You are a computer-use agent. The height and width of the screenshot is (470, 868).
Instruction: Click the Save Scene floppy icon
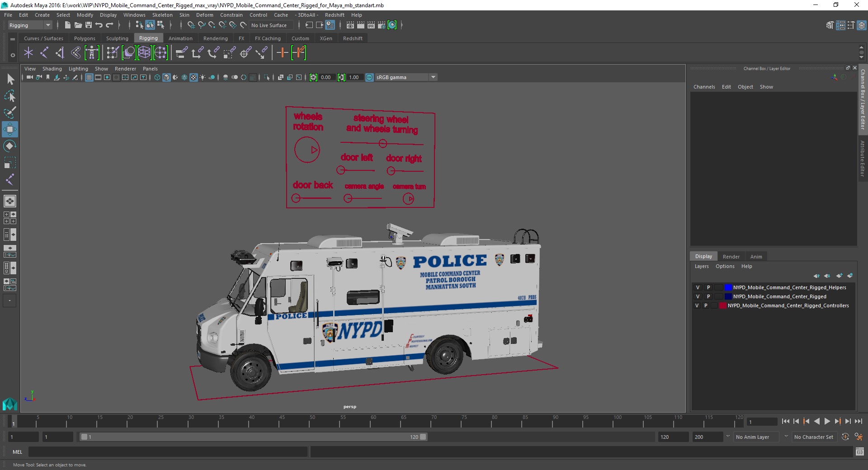click(x=89, y=25)
